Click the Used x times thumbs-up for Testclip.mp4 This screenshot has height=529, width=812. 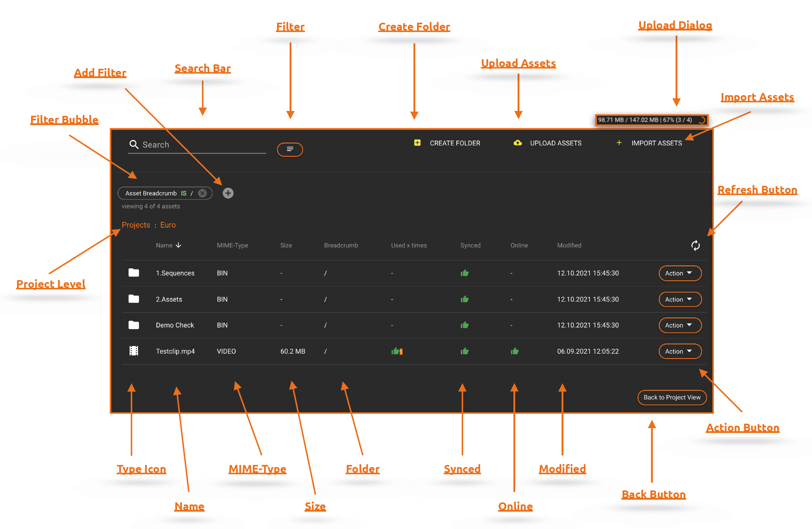(x=396, y=351)
